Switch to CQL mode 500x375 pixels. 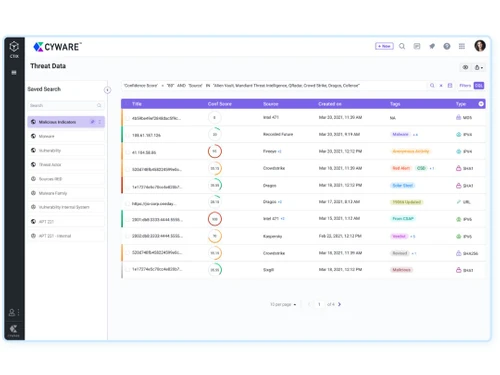(x=479, y=86)
